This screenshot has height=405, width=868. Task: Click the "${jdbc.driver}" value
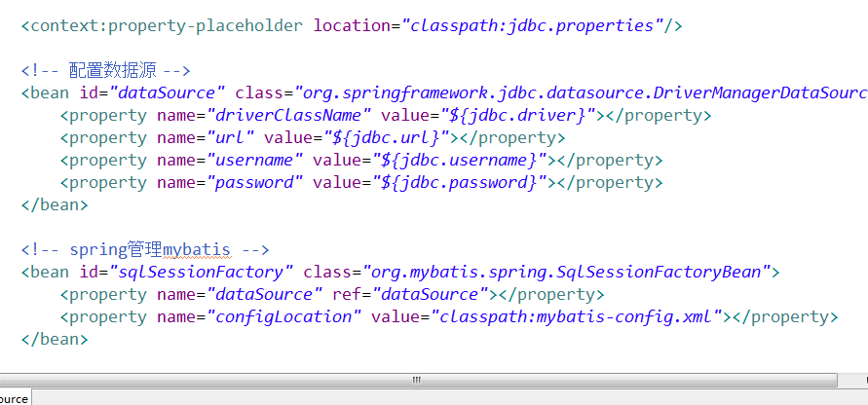[x=518, y=116]
